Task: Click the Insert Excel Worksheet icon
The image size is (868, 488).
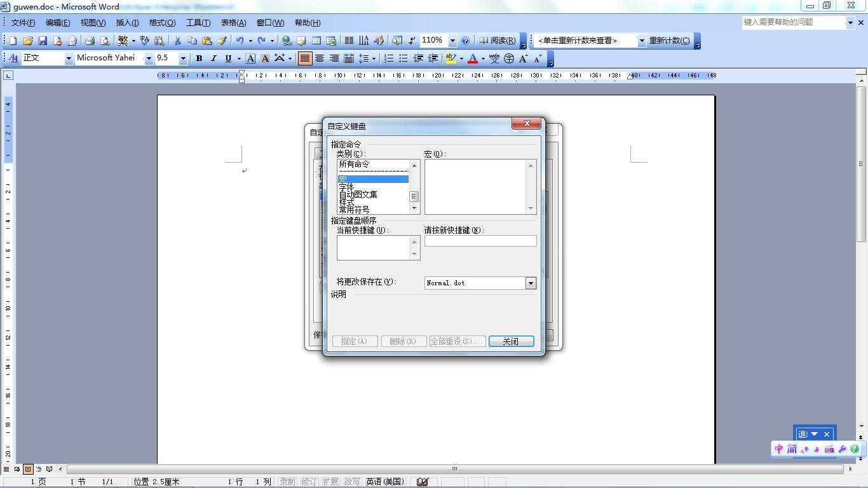Action: (x=331, y=41)
